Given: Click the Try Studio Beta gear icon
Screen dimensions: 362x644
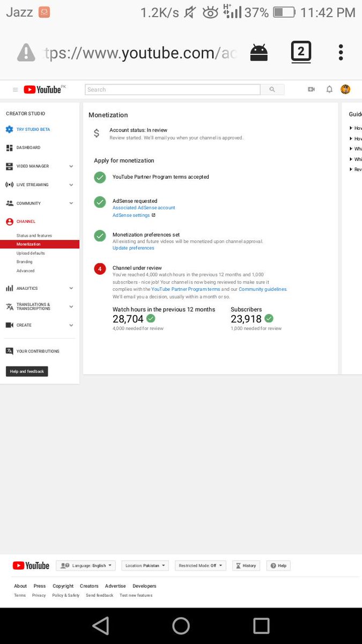Looking at the screenshot, I should click(9, 129).
